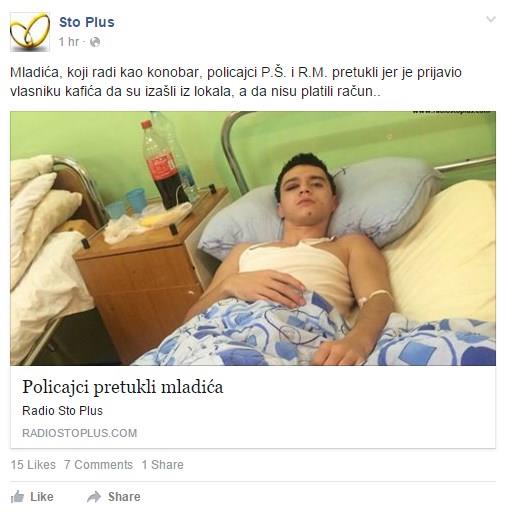Click the Radio Sto Plus source text
This screenshot has width=507, height=512.
62,411
